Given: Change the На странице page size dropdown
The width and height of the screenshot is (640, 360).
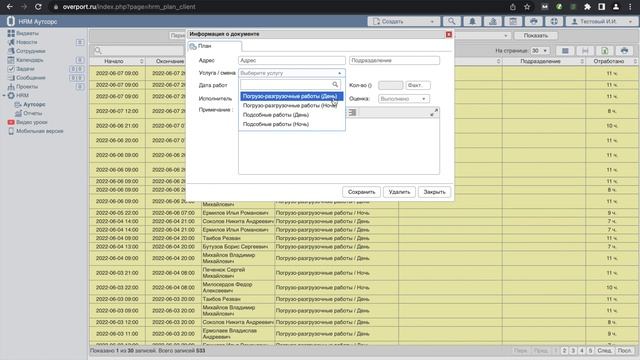Looking at the screenshot, I should pos(539,51).
